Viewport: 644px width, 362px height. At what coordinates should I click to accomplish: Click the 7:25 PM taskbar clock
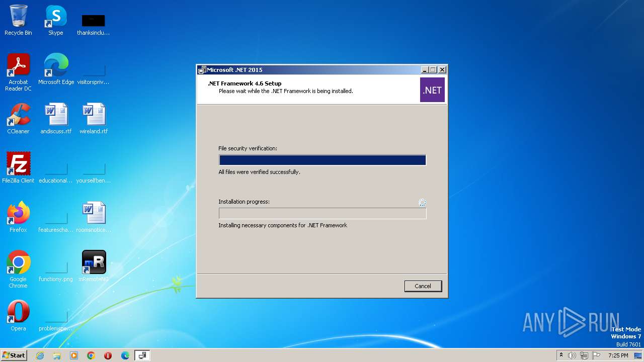click(x=618, y=355)
